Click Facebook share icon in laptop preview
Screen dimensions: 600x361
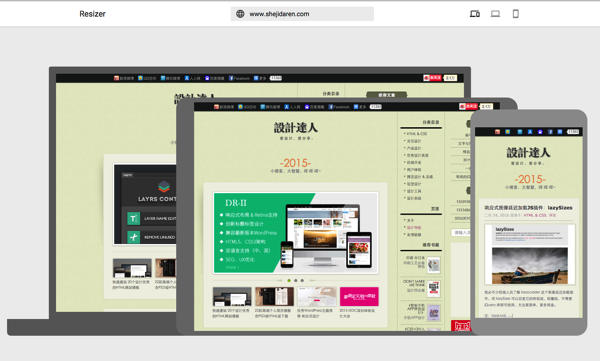(x=231, y=78)
